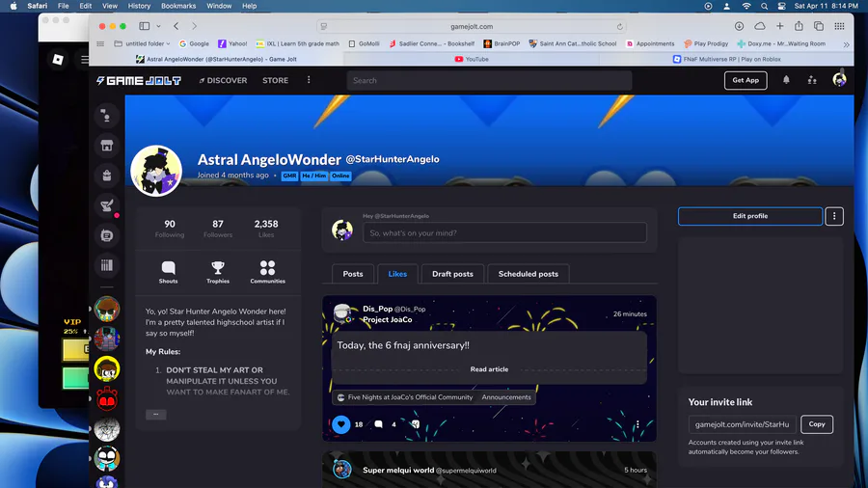This screenshot has height=488, width=868.
Task: Open the Wi-Fi status menu
Action: (x=746, y=6)
